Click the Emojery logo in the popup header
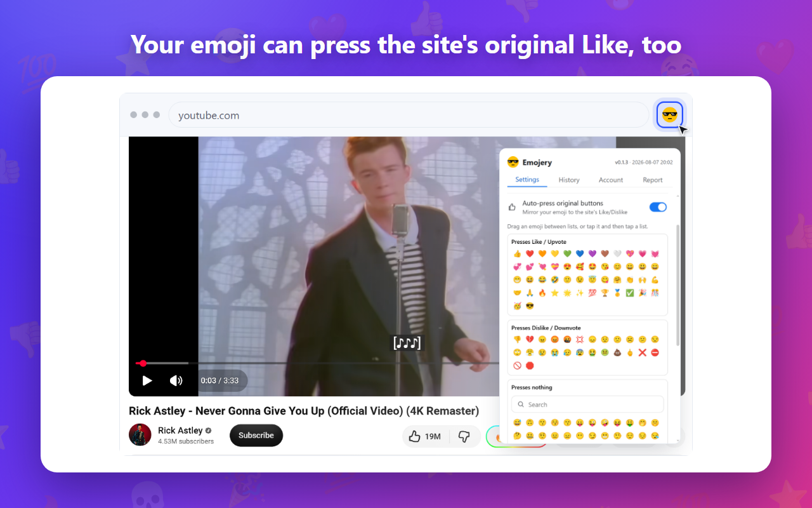This screenshot has width=812, height=508. coord(513,162)
